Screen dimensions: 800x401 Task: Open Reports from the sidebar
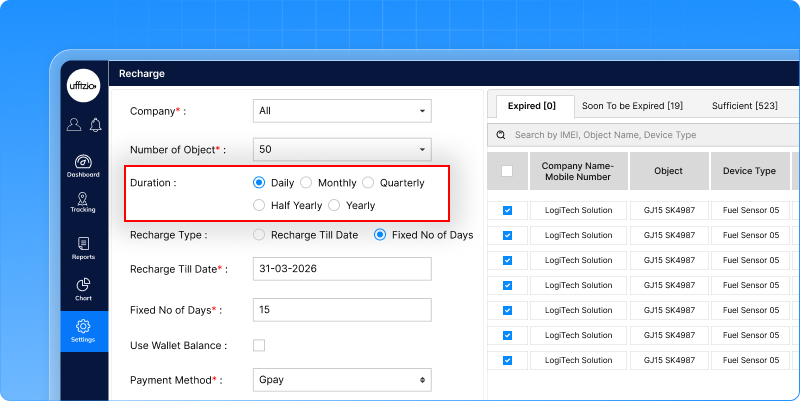83,247
